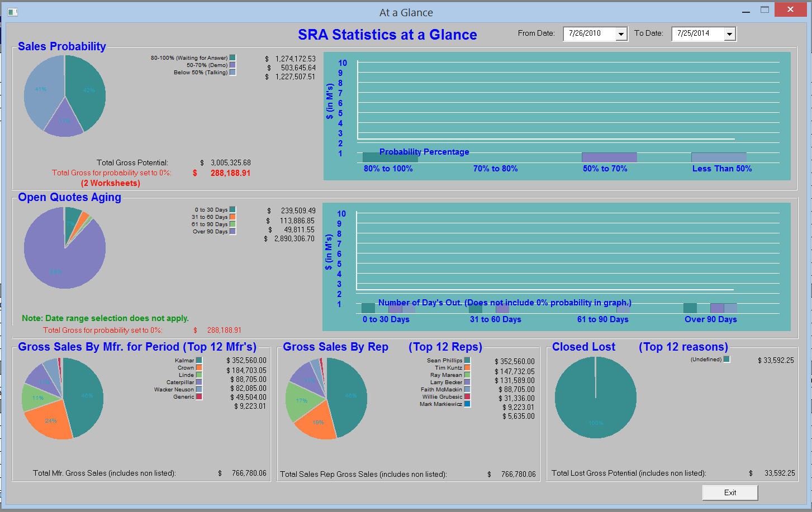The width and height of the screenshot is (812, 512).
Task: Click the Less Than 50% probability bar
Action: pyautogui.click(x=719, y=157)
